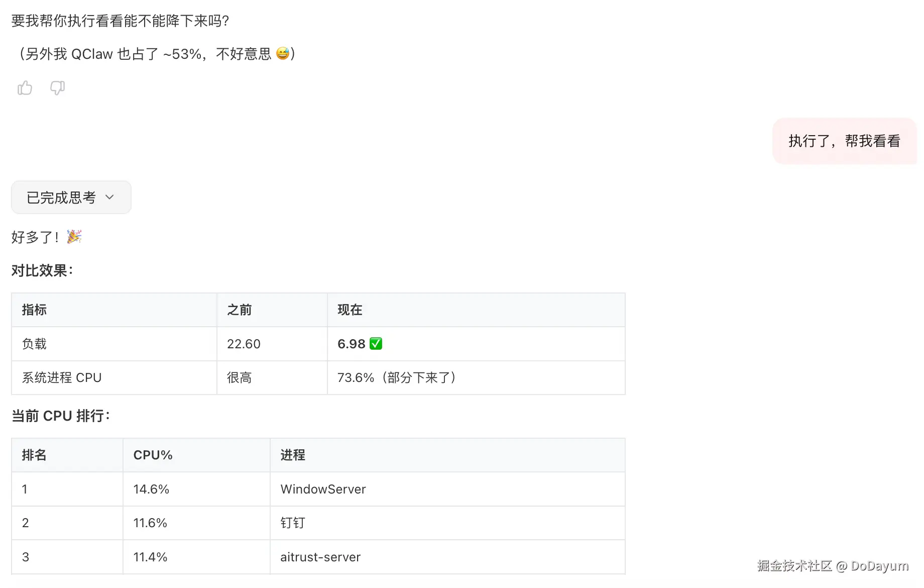Image resolution: width=924 pixels, height=588 pixels.
Task: Click the 🎉 celebration emoji after 好多了
Action: click(74, 237)
